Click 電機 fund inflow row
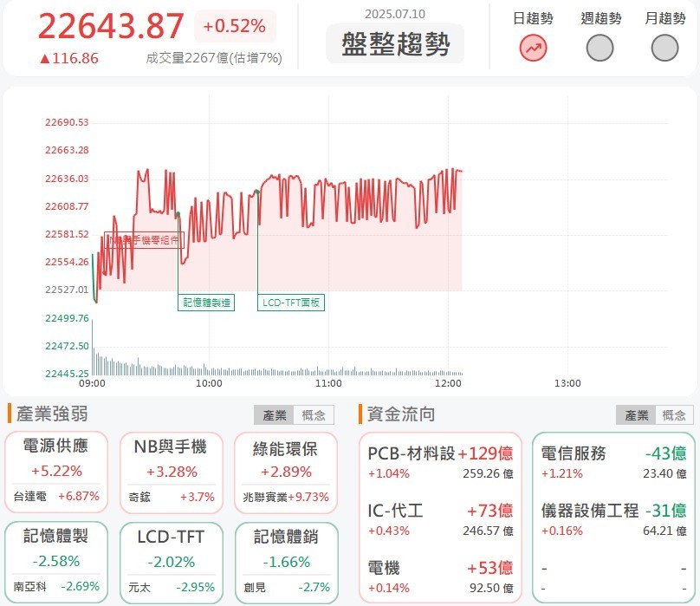This screenshot has height=606, width=700. click(x=440, y=577)
